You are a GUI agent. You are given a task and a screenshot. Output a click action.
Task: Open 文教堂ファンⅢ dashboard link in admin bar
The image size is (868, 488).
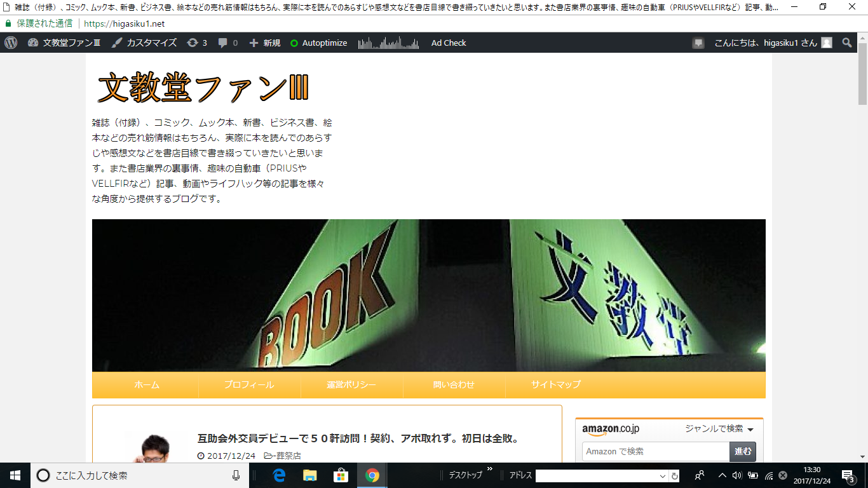[64, 43]
